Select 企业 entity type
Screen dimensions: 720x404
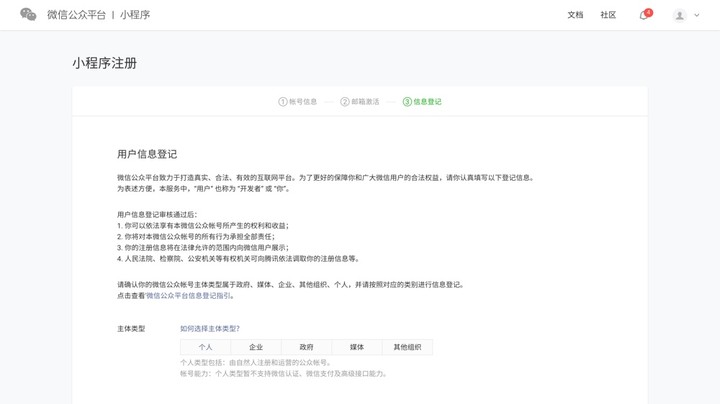point(256,347)
